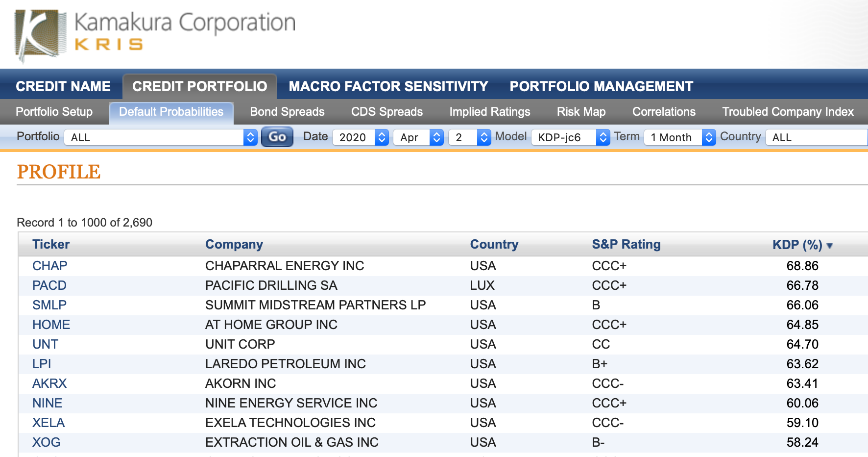868x457 pixels.
Task: Expand the Model KDP-jc6 dropdown
Action: tap(571, 137)
